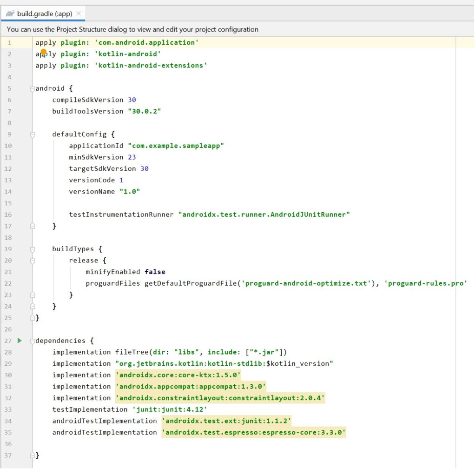This screenshot has width=476, height=469.
Task: Collapse the dependencies block on line 27
Action: click(x=33, y=341)
